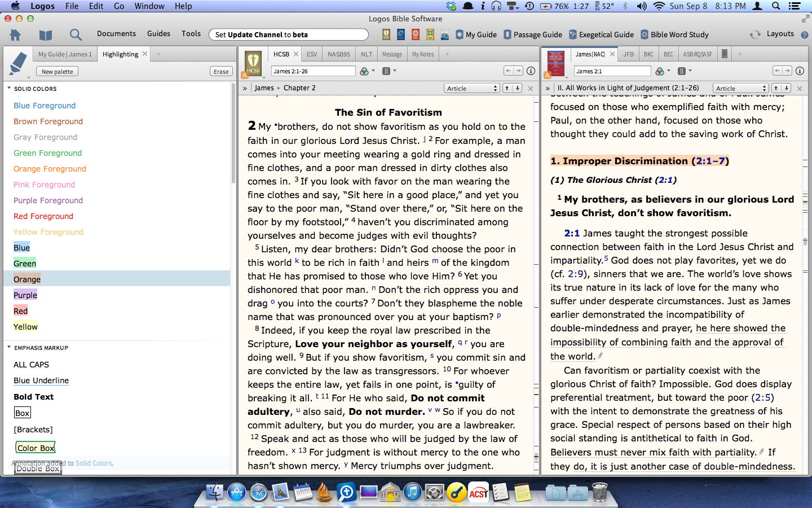
Task: Click the Erase button
Action: tap(221, 72)
